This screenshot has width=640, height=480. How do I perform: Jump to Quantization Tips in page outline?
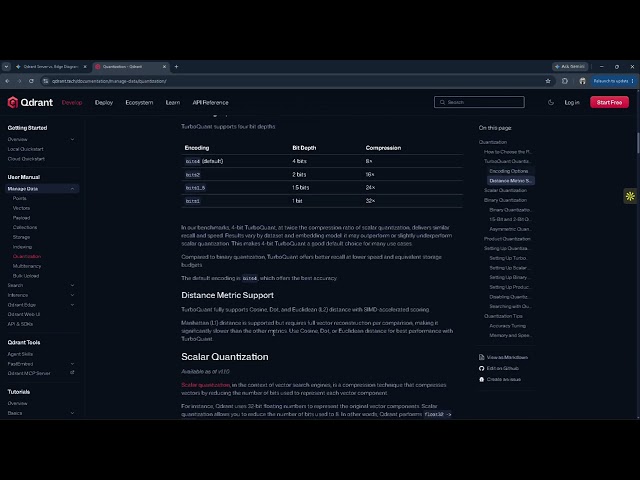pos(503,316)
